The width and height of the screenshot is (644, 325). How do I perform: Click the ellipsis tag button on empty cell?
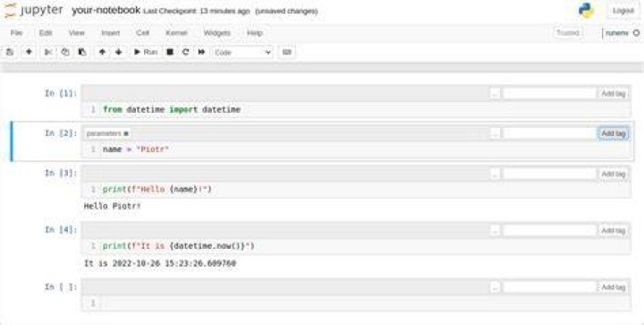(495, 287)
